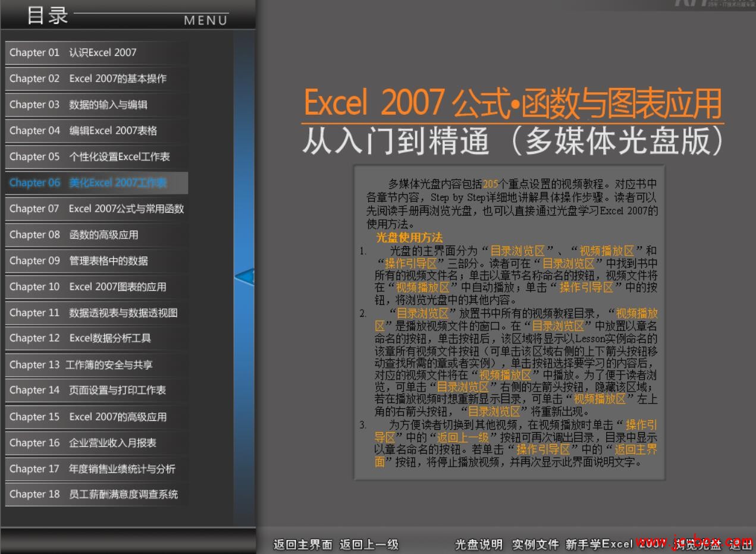Click 退出 button

[x=741, y=544]
